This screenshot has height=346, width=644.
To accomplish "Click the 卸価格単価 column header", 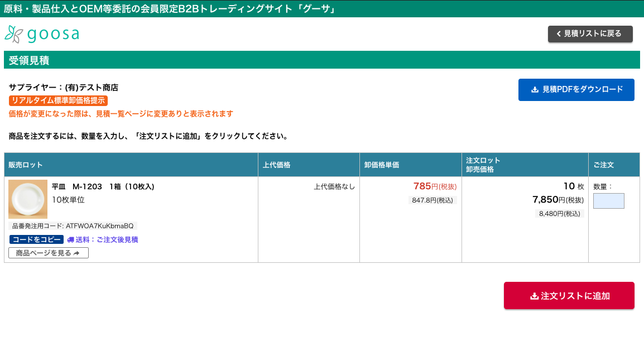I will pos(382,165).
